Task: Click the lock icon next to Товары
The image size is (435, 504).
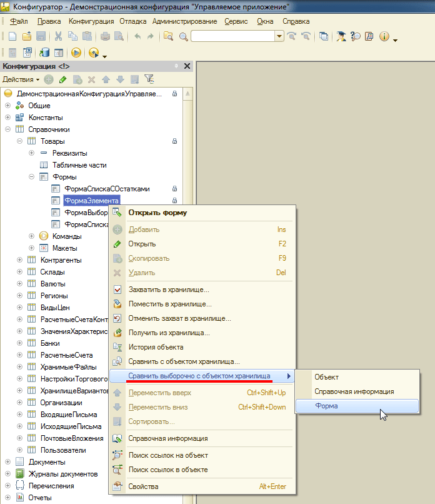Action: pos(174,141)
